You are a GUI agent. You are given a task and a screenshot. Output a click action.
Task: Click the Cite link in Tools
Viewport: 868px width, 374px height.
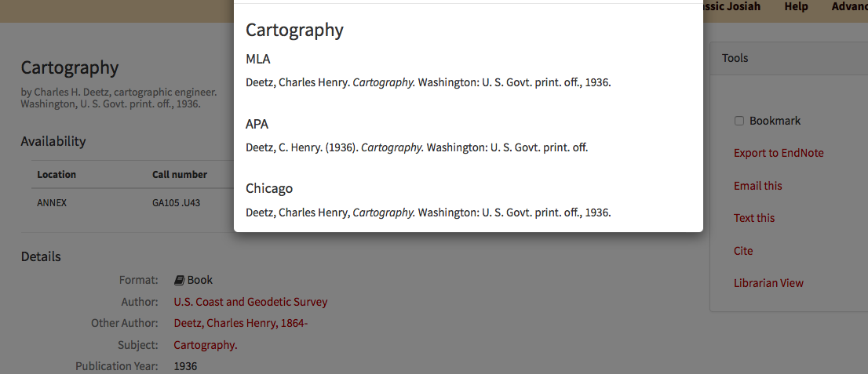click(x=742, y=251)
